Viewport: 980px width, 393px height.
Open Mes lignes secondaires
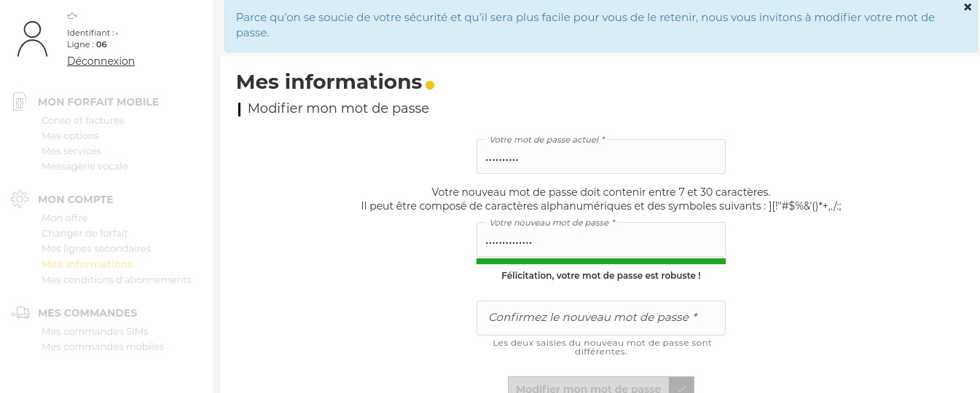pos(96,249)
